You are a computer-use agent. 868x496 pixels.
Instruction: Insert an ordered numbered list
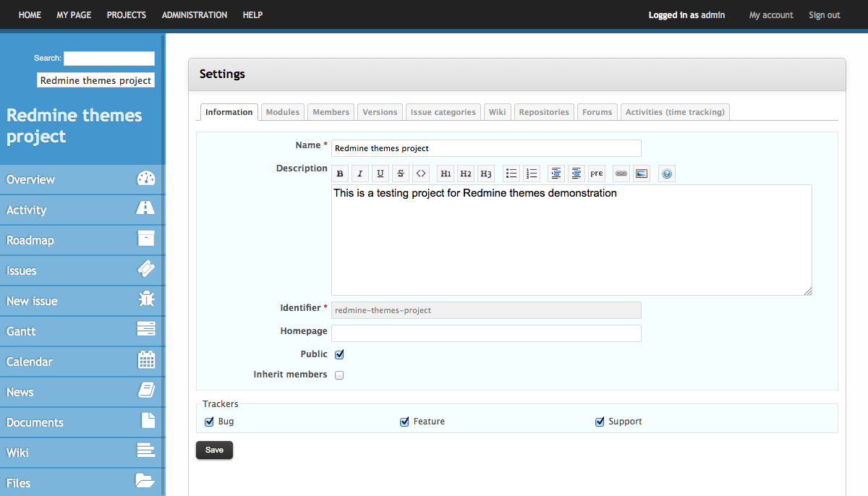tap(532, 174)
